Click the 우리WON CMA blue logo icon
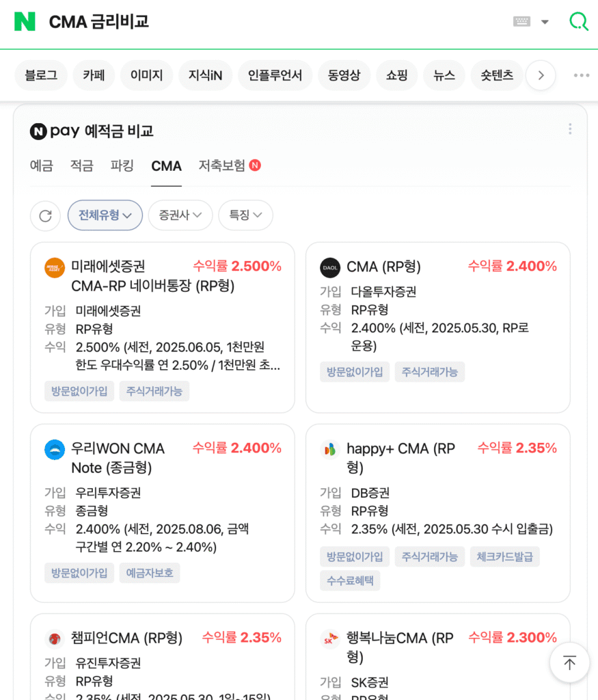The height and width of the screenshot is (700, 598). pos(55,450)
